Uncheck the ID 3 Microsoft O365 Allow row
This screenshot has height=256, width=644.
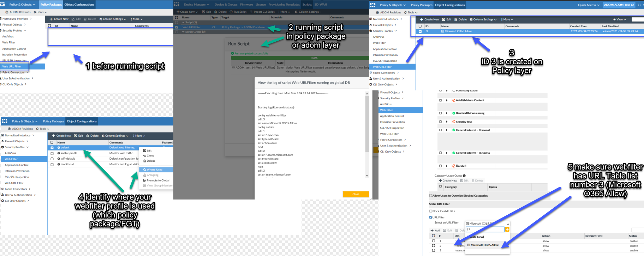pos(420,31)
